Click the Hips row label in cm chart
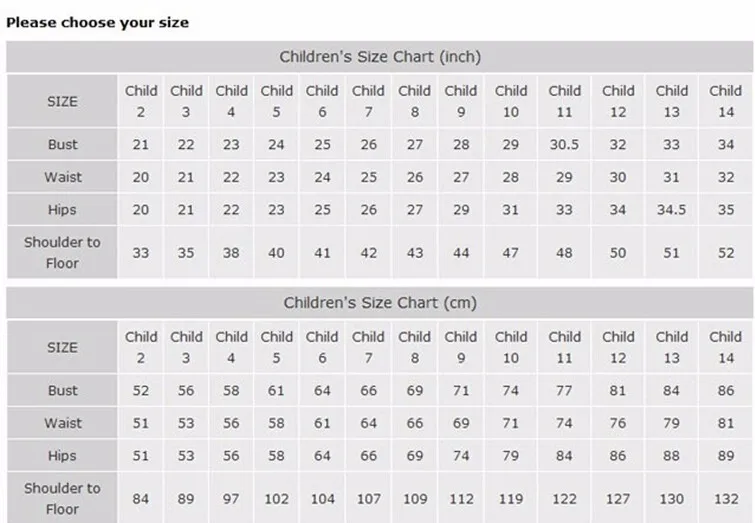Screen dimensions: 755x523 pos(62,456)
